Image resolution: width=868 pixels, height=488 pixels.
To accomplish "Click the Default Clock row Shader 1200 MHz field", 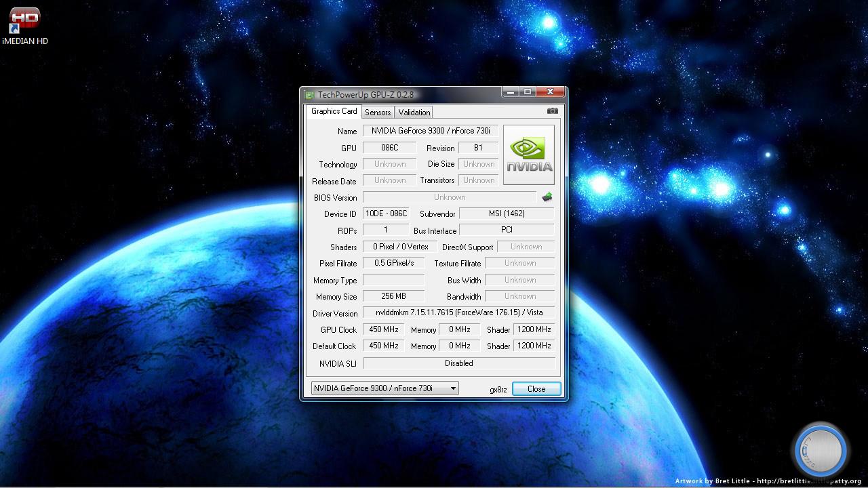I will (x=534, y=346).
